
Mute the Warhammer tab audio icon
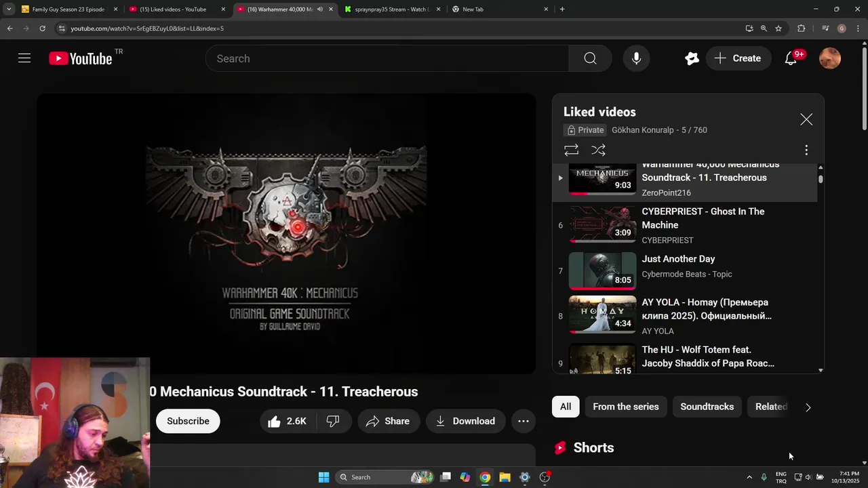(319, 9)
